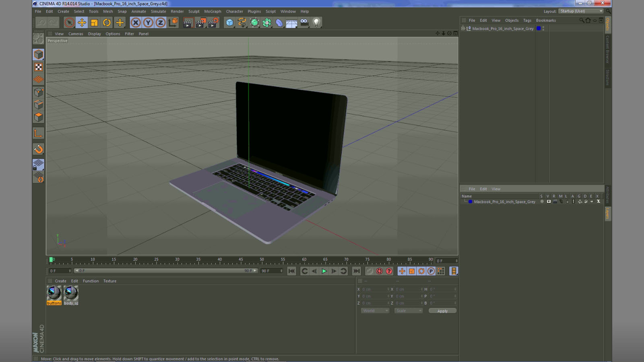Open the MoGraph menu
Viewport: 644px width, 362px height.
(x=213, y=11)
